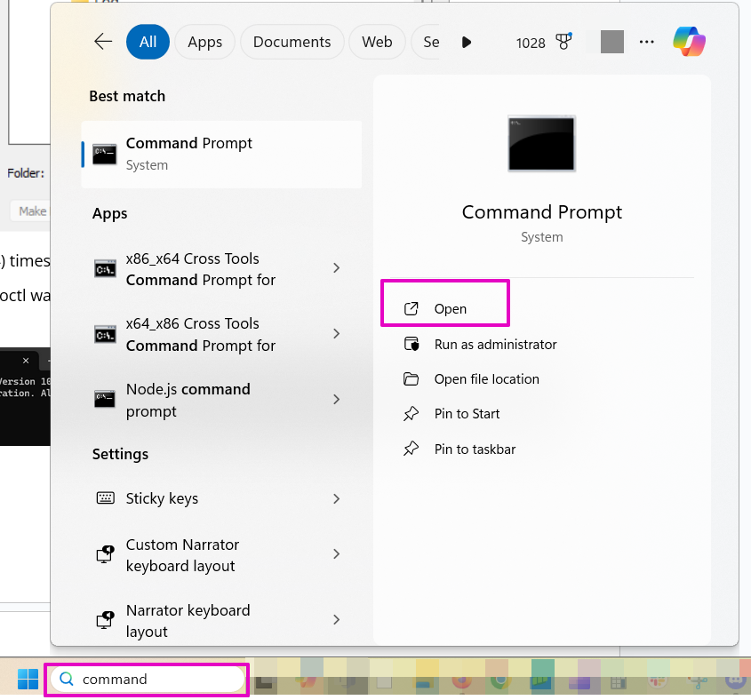
Task: Expand Node.js command prompt chevron
Action: 337,399
